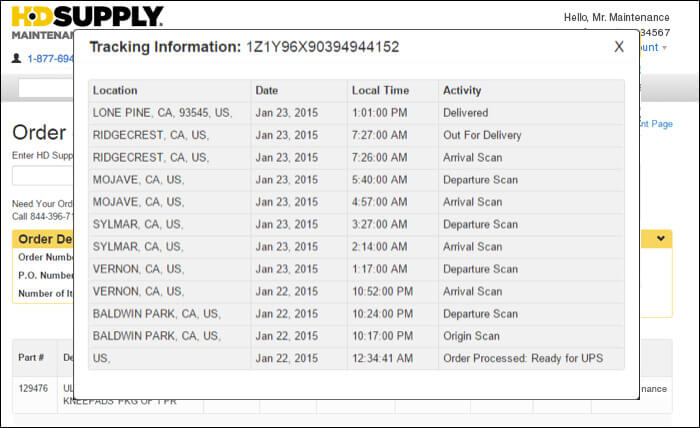The height and width of the screenshot is (428, 700).
Task: Select the LONE PINE, CA location cell
Action: point(170,113)
